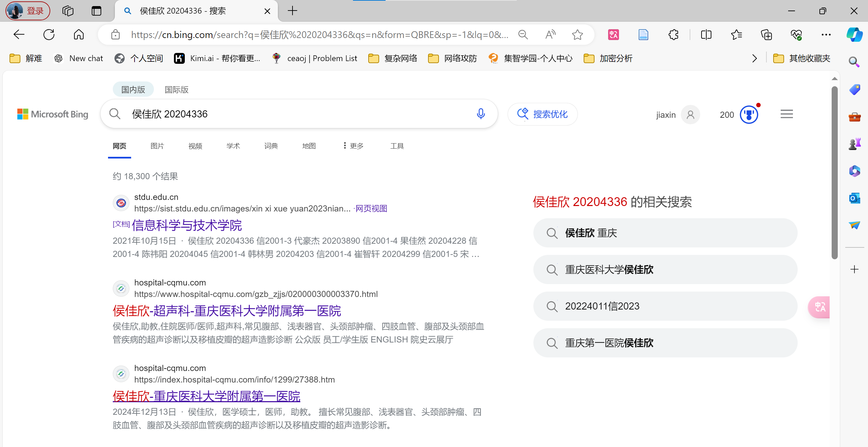Click the 搜索优化 button
This screenshot has height=447, width=868.
coord(543,114)
